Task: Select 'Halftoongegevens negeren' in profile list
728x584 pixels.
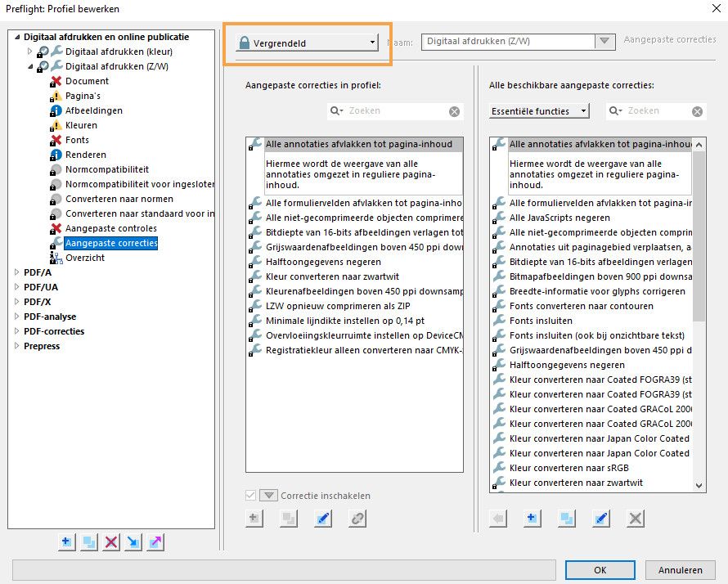Action: [324, 262]
